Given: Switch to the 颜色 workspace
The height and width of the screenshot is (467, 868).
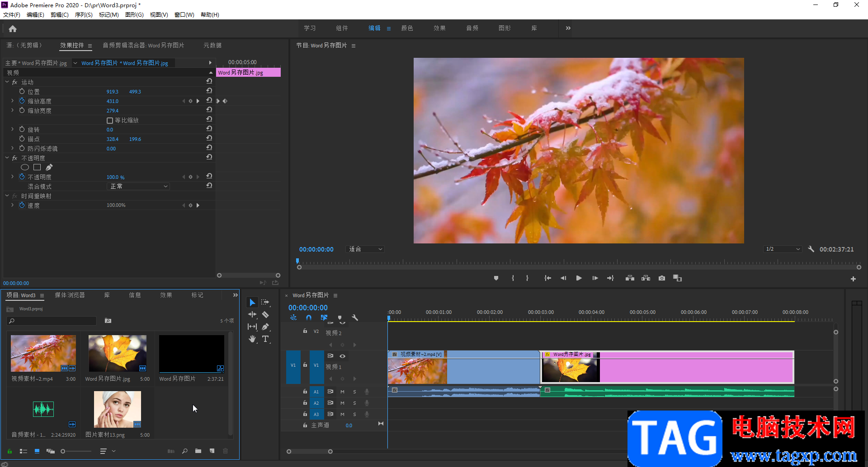Looking at the screenshot, I should click(407, 28).
